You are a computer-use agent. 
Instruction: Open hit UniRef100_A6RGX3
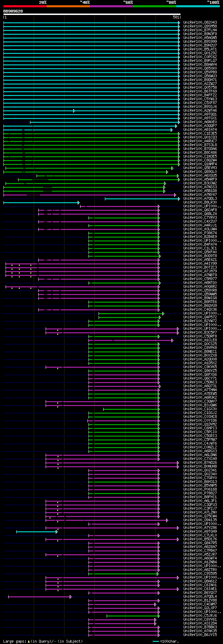point(200,451)
